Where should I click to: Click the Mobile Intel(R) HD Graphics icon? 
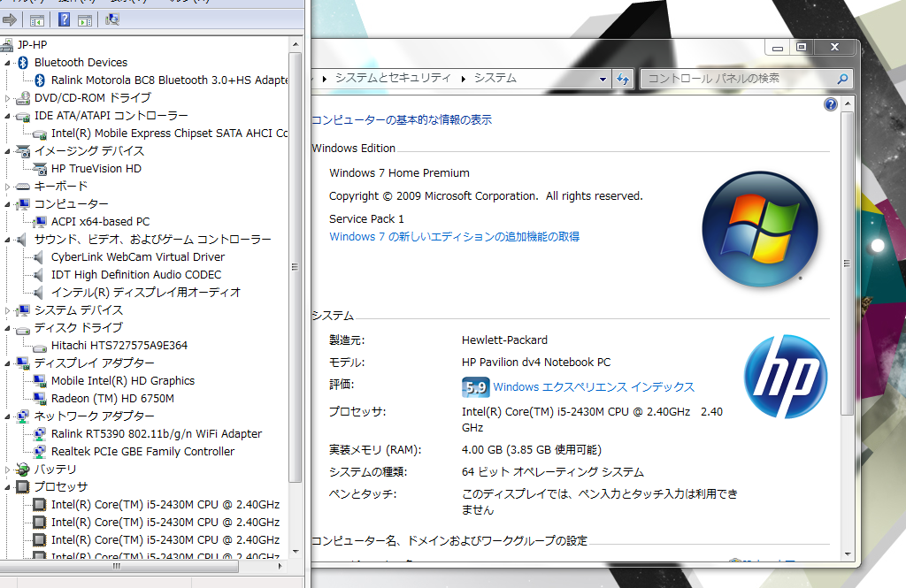point(40,381)
